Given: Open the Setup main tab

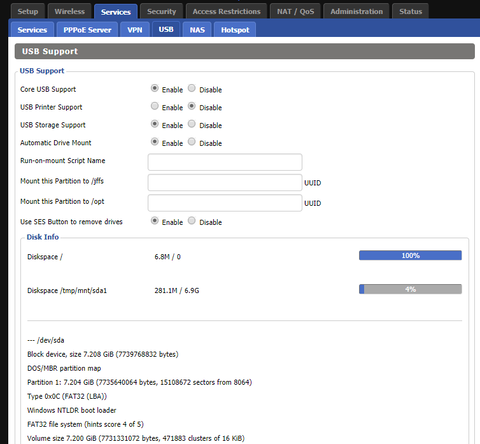Looking at the screenshot, I should tap(28, 11).
